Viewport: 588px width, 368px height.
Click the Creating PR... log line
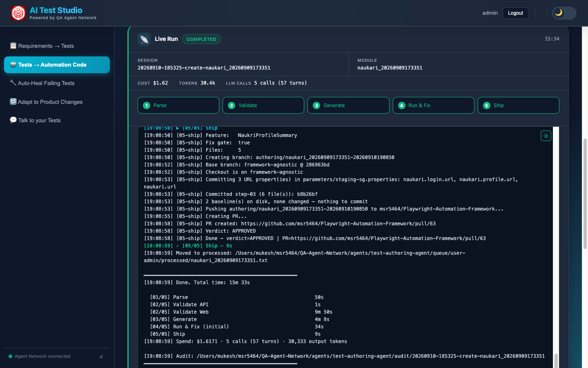pos(195,216)
